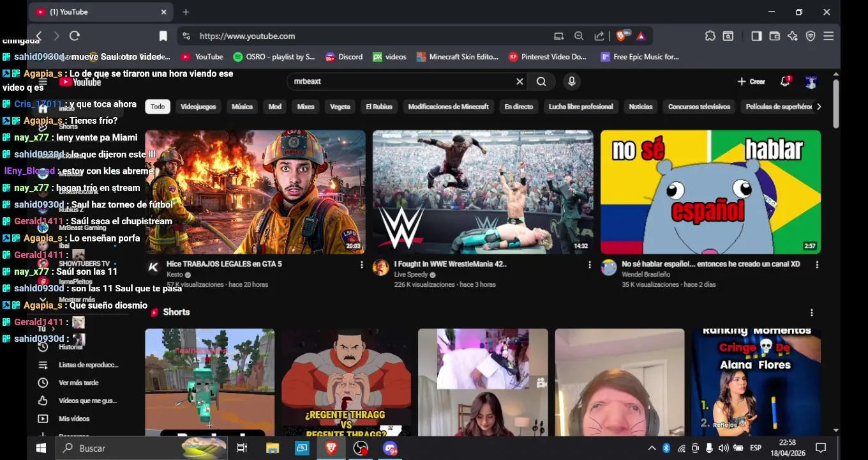Open the Minecraft Skin Editor bookmark
868x460 pixels.
coord(458,57)
